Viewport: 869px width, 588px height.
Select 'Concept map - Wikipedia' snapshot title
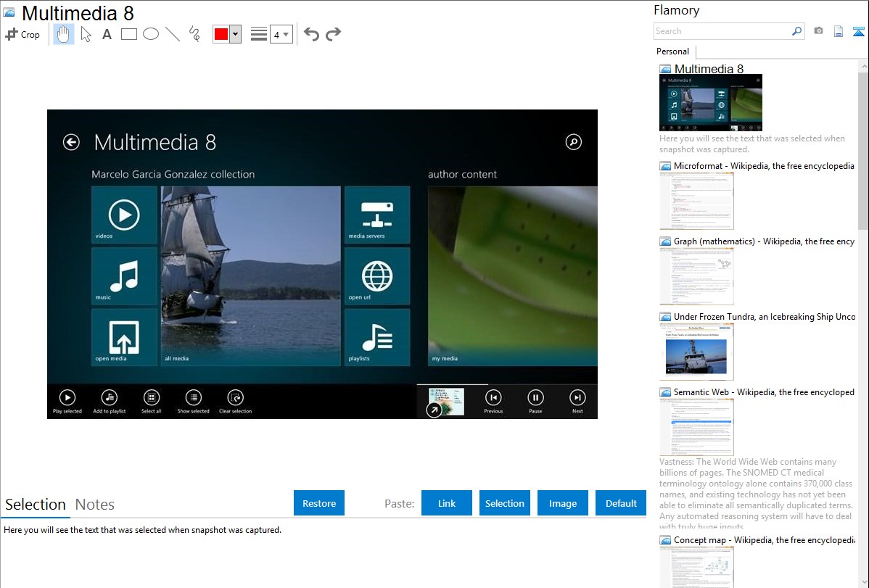coord(764,539)
